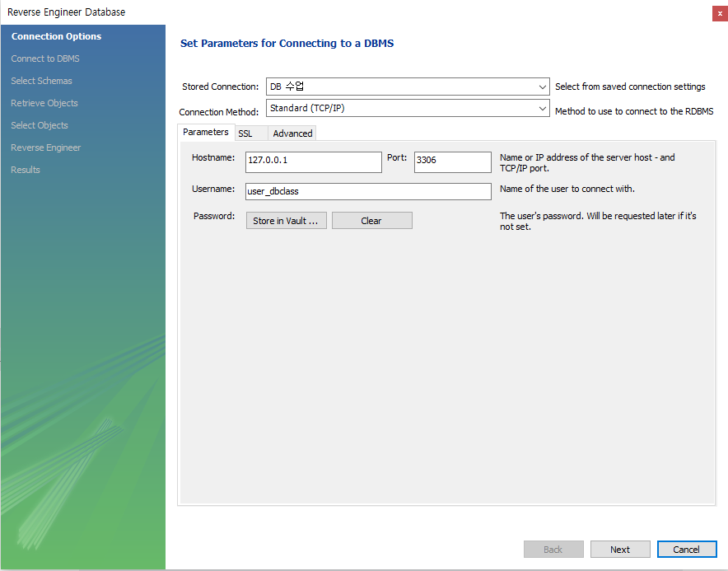Open the Stored Connection dropdown

pyautogui.click(x=408, y=87)
